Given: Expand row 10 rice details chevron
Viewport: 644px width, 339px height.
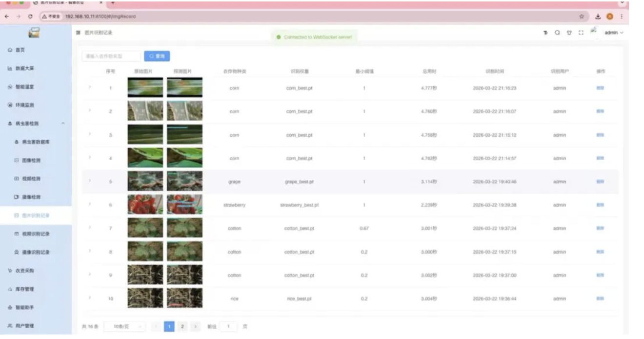Looking at the screenshot, I should coord(90,298).
